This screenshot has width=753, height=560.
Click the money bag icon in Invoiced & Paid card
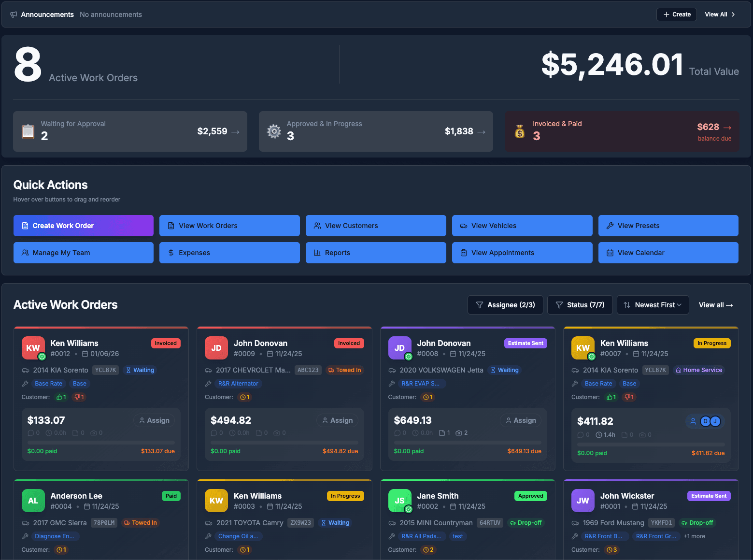point(520,131)
